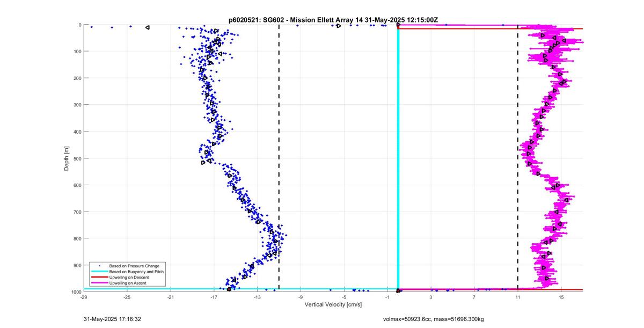Click x-axis tick label '-25'

tap(127, 296)
